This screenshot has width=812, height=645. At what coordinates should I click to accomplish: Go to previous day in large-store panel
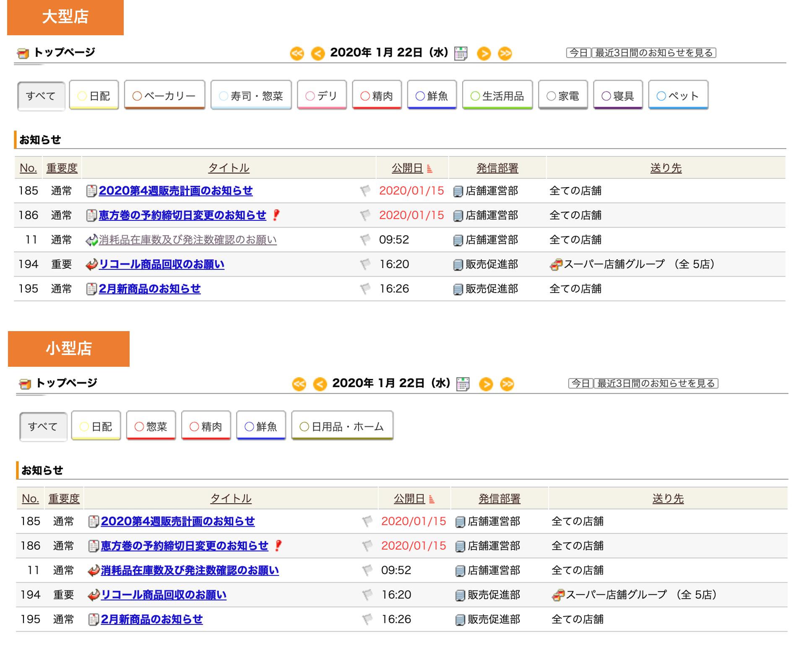318,53
